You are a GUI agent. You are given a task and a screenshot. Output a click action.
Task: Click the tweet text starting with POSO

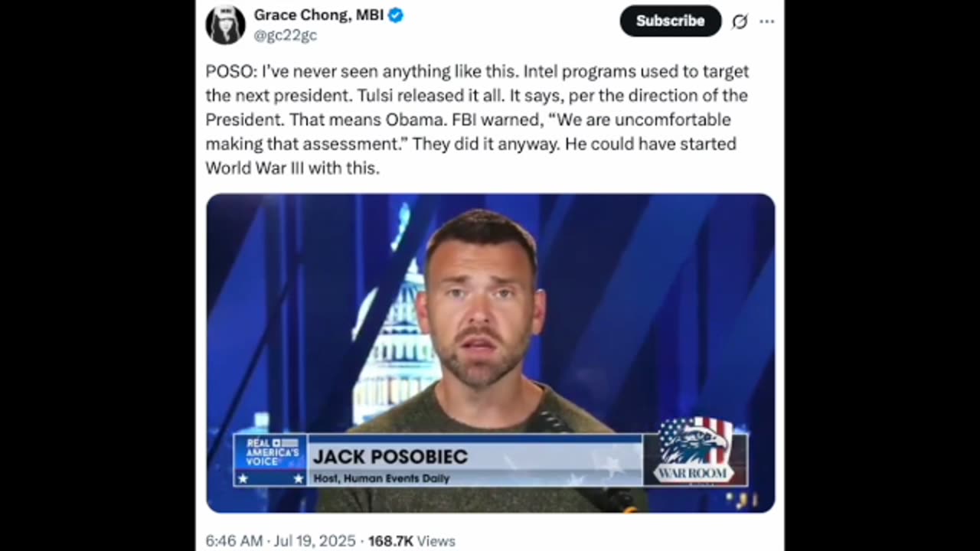(x=477, y=119)
